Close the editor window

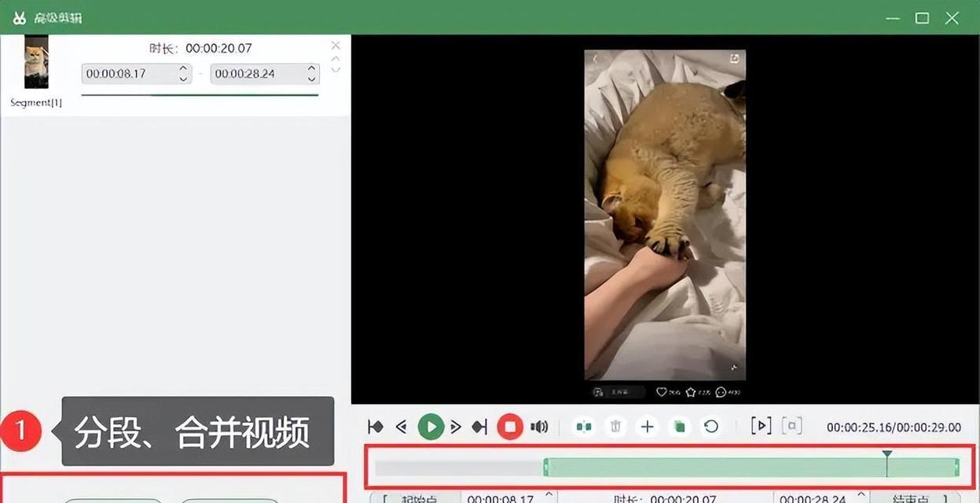[952, 17]
